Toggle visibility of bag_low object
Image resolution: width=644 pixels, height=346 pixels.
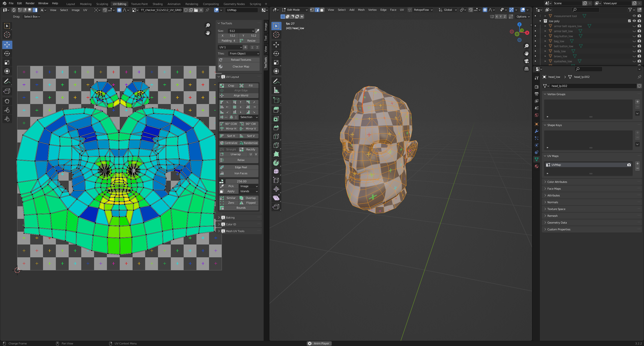coord(634,41)
